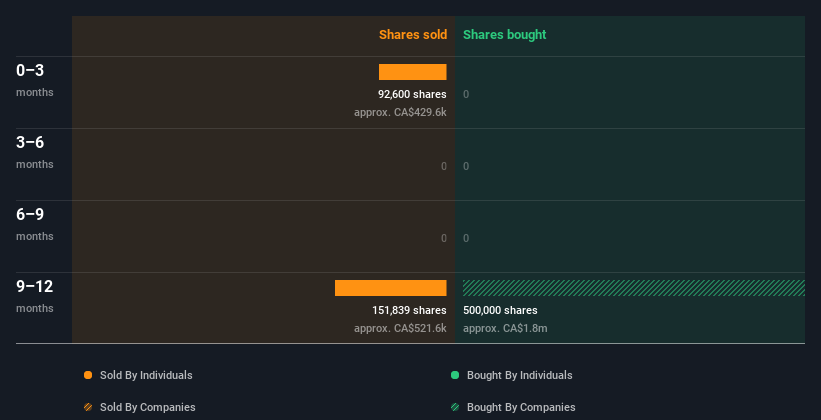
Task: Select the Sold By Companies legend label
Action: [x=148, y=407]
